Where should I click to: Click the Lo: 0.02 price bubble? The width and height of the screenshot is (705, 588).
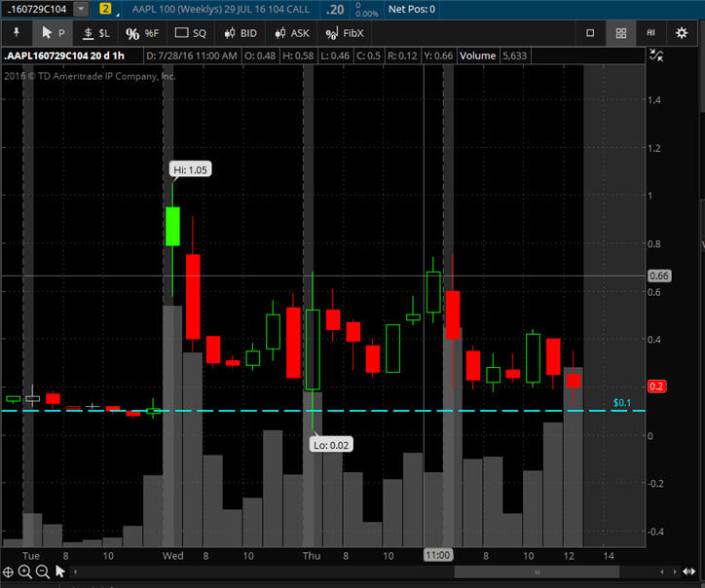click(331, 445)
